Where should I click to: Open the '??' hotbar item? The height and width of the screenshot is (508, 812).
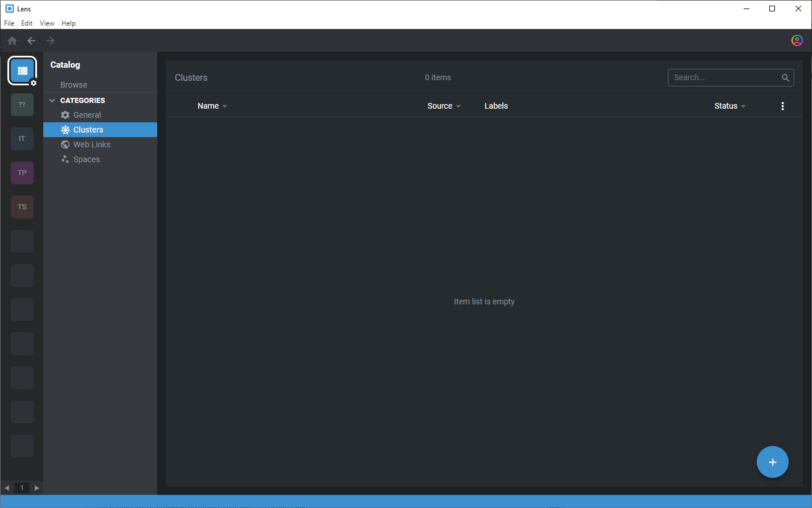(x=22, y=105)
